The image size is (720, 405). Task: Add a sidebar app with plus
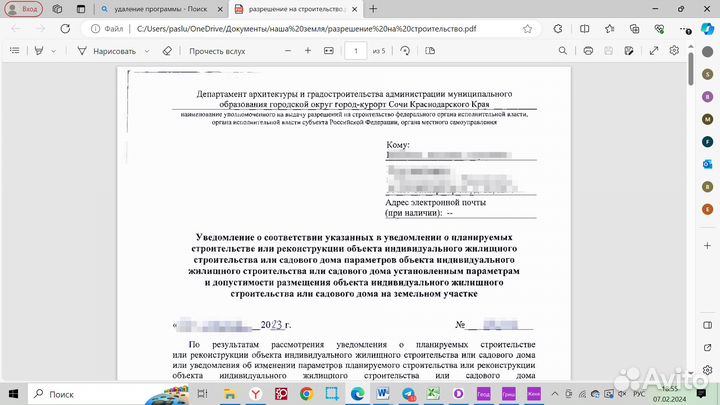point(708,246)
